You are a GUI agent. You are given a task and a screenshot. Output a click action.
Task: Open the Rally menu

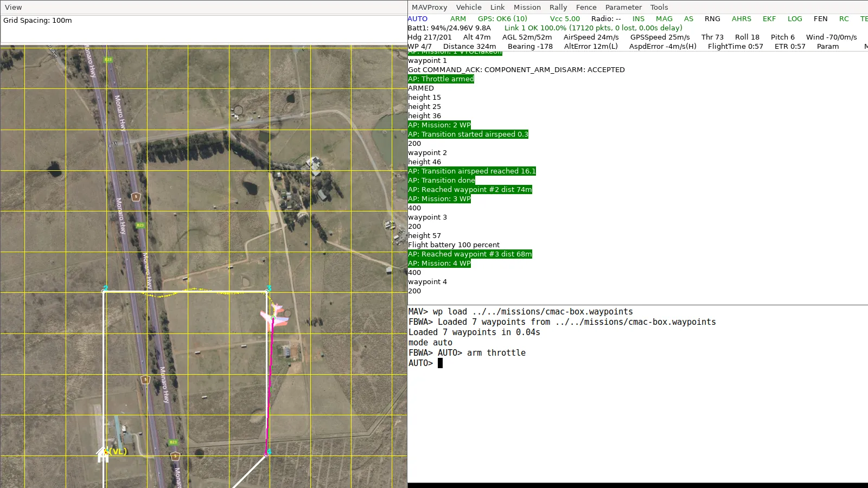point(558,7)
